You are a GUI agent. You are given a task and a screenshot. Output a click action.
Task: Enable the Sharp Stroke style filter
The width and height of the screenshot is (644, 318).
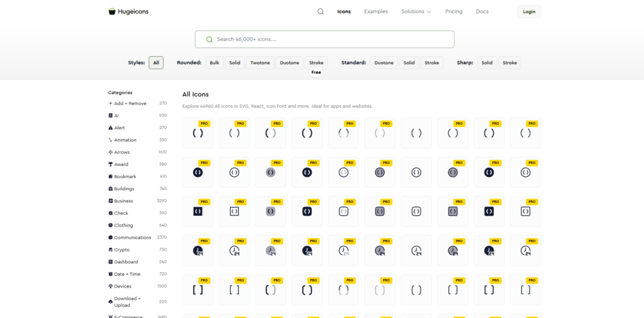click(x=509, y=63)
